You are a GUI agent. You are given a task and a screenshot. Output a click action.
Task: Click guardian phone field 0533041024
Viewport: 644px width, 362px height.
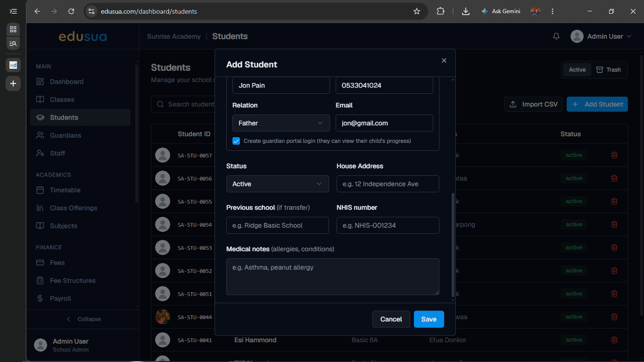[x=384, y=85]
